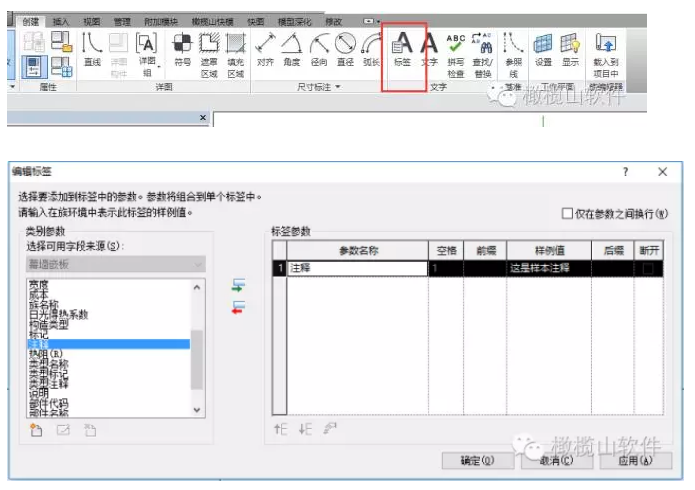Viewport: 695px width, 490px height.
Task: Click the category parameter list scrollbar thumb
Action: pos(197,360)
